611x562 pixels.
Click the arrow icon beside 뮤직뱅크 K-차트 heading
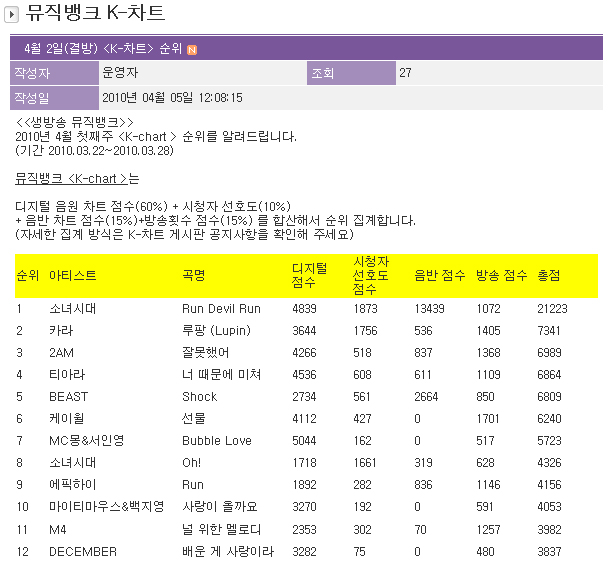click(x=11, y=15)
